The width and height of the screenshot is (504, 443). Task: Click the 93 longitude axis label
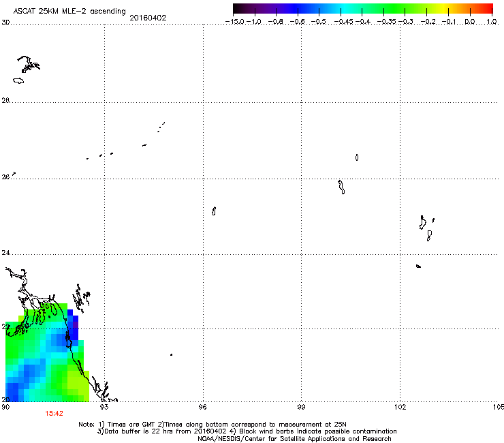(x=104, y=407)
